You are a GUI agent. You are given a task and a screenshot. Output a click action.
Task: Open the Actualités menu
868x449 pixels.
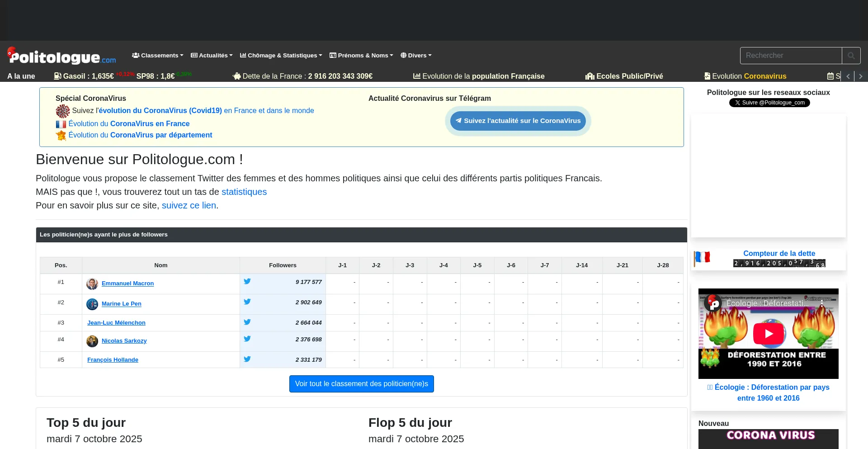pyautogui.click(x=212, y=56)
